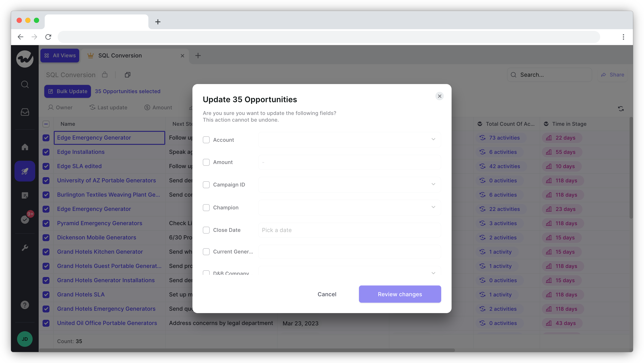Enable the Close Date checkbox
Screen dimensions: 644x363
click(206, 230)
